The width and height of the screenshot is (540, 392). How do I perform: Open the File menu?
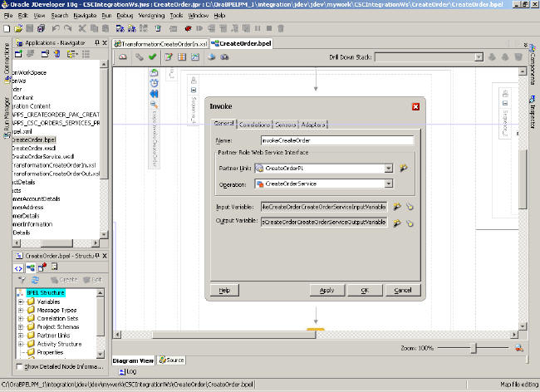point(8,16)
